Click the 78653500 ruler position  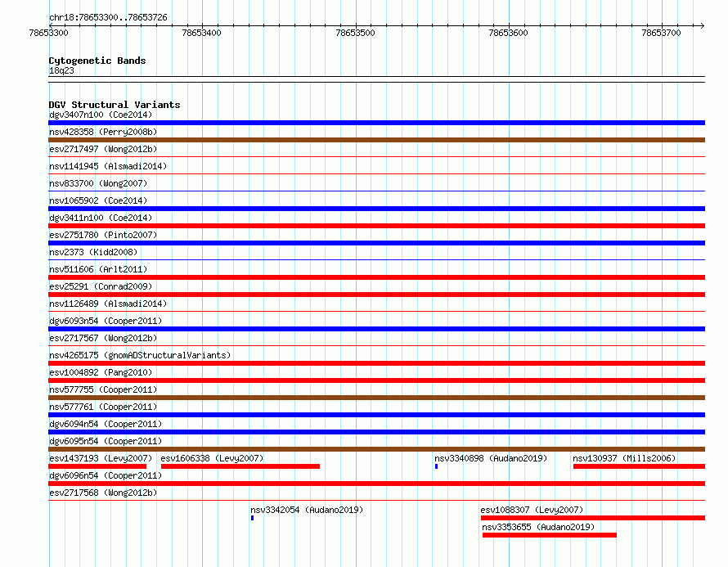(355, 33)
